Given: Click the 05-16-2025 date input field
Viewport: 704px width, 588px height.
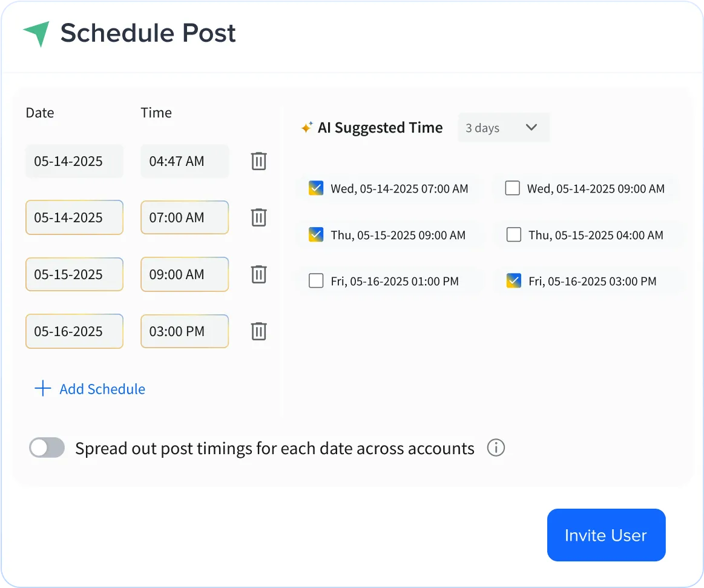Looking at the screenshot, I should (x=74, y=331).
